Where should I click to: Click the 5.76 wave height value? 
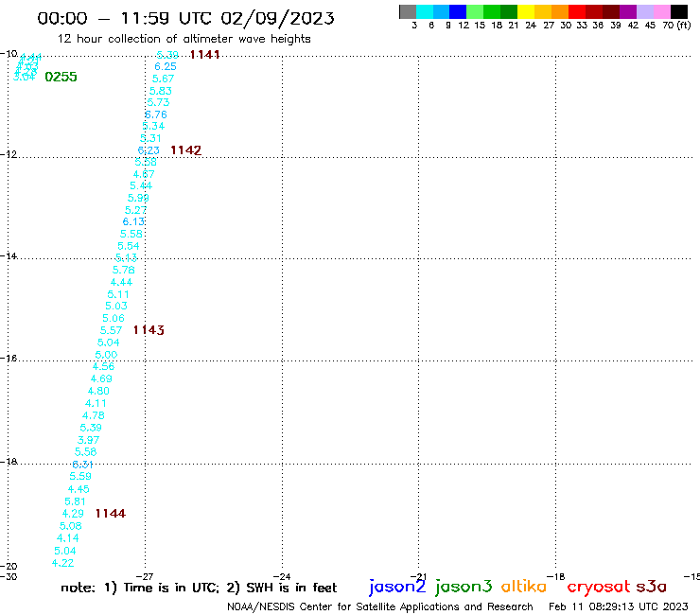point(123,270)
